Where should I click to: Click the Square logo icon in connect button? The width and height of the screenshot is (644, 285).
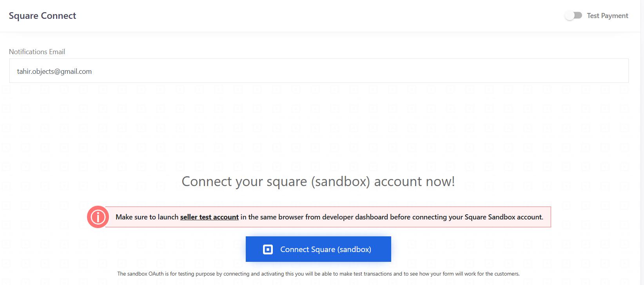coord(268,249)
